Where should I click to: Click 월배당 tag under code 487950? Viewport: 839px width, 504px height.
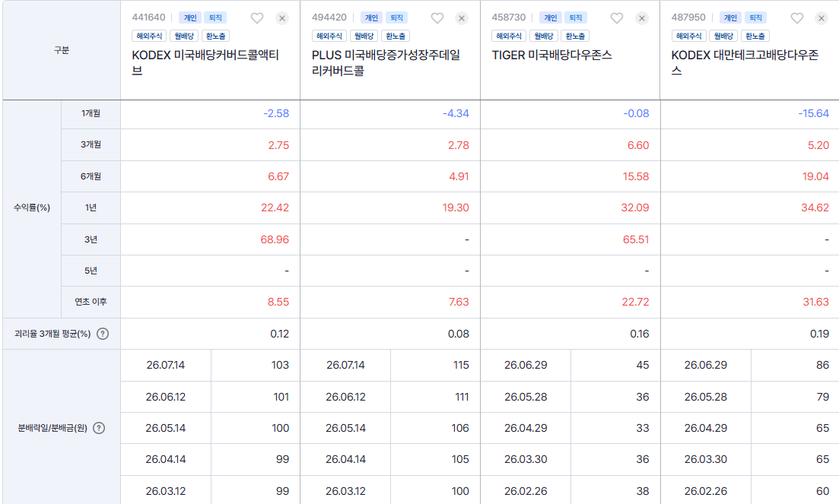723,36
